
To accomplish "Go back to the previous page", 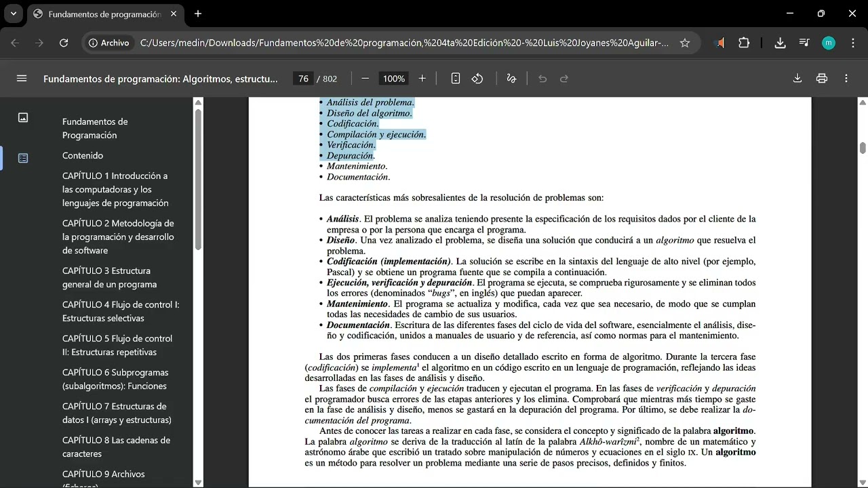I will tap(15, 43).
